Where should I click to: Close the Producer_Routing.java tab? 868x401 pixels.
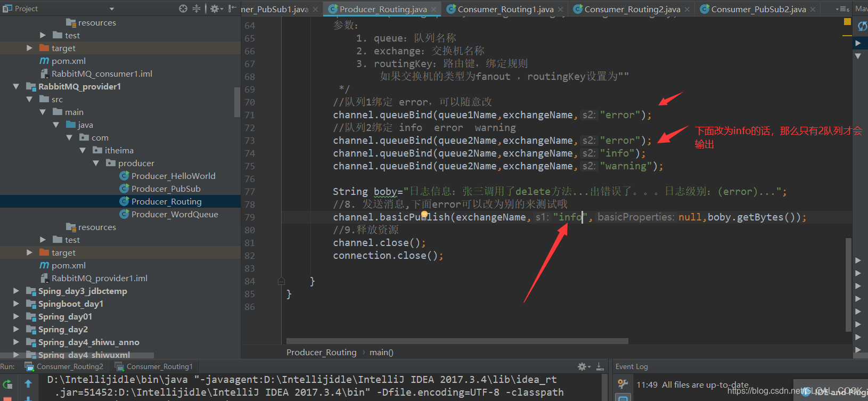(x=434, y=9)
